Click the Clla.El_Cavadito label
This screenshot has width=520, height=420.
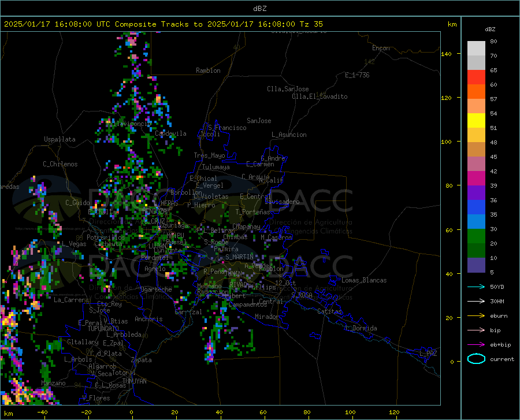pyautogui.click(x=320, y=96)
